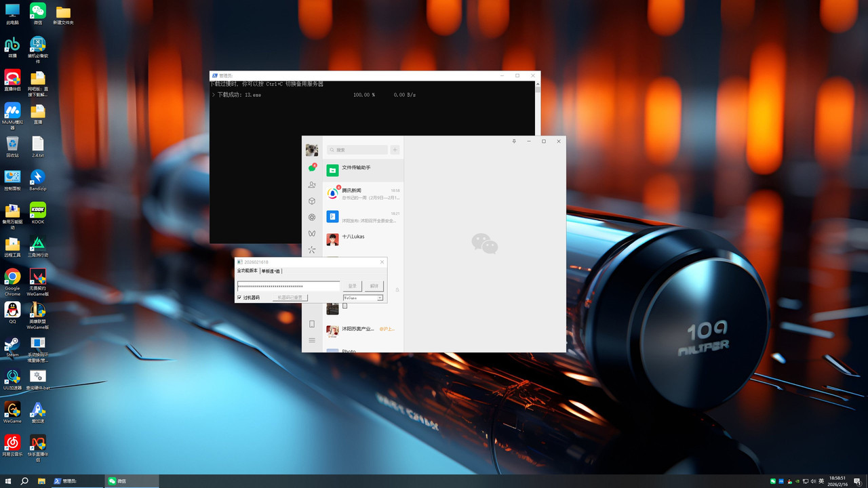Select the 回收站 recycle bin icon
868x488 pixels.
coord(12,146)
